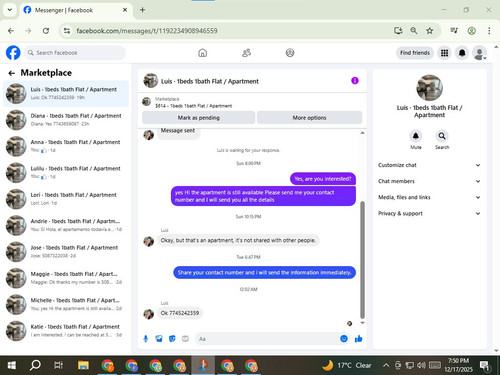Open the Jose conversation in the list
This screenshot has height=375, width=500.
[66, 251]
